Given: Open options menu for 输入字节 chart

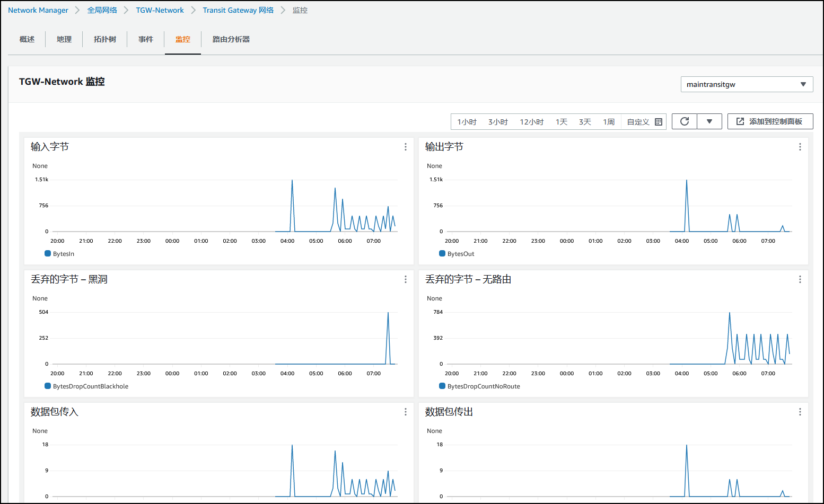Looking at the screenshot, I should pyautogui.click(x=406, y=147).
